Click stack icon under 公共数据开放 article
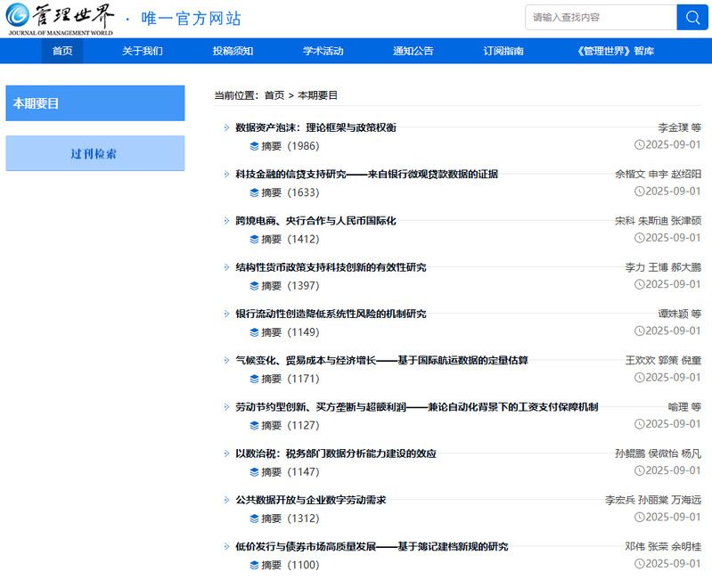 click(x=254, y=519)
